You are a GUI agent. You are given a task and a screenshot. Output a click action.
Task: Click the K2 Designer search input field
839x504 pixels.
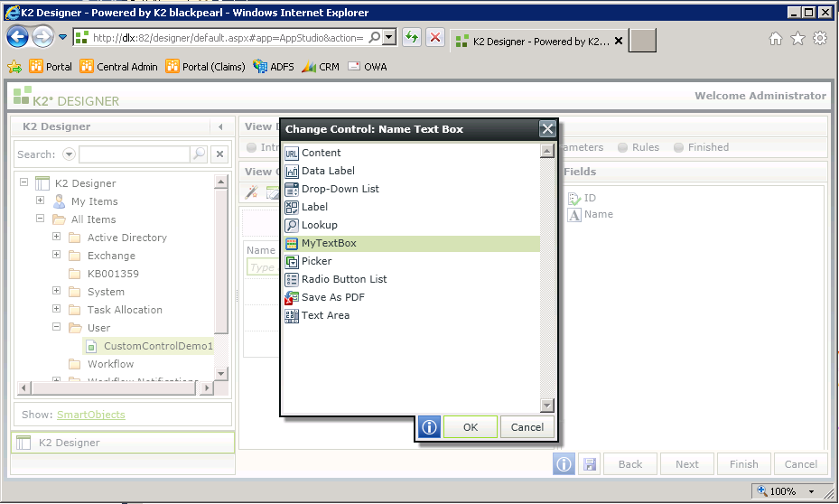coord(134,154)
